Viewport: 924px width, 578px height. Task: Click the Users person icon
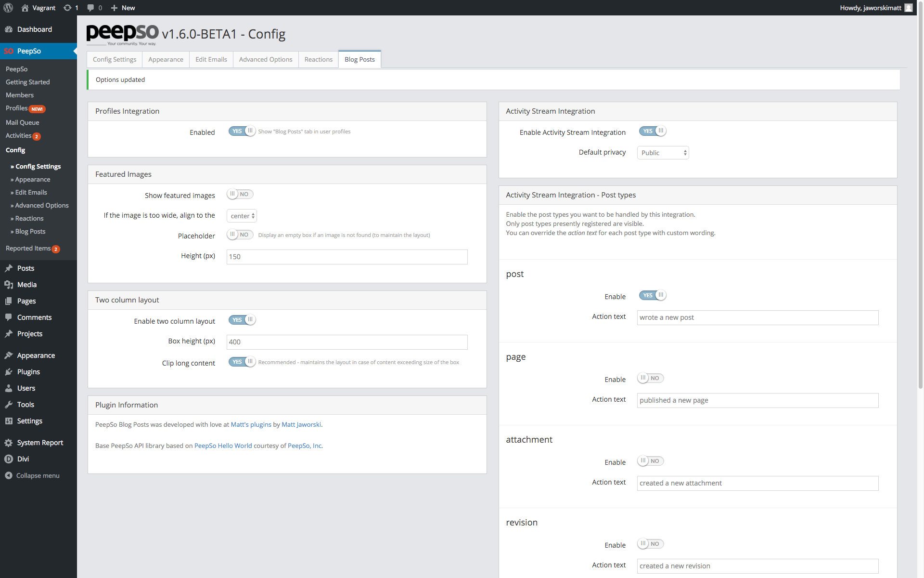coord(9,388)
